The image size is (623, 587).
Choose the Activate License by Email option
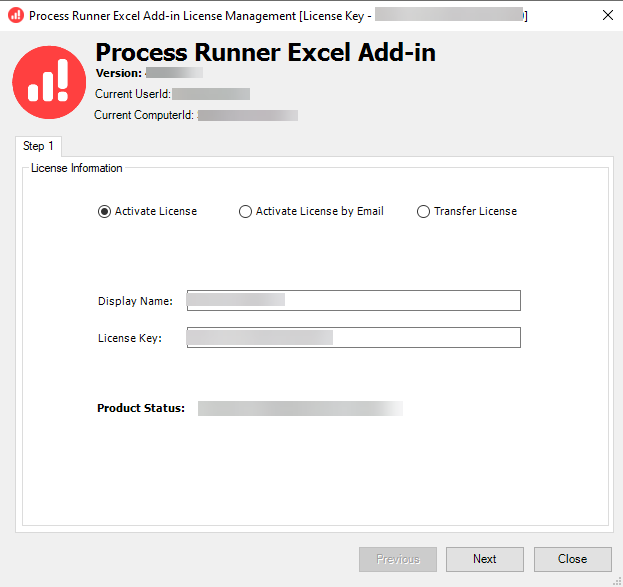246,211
